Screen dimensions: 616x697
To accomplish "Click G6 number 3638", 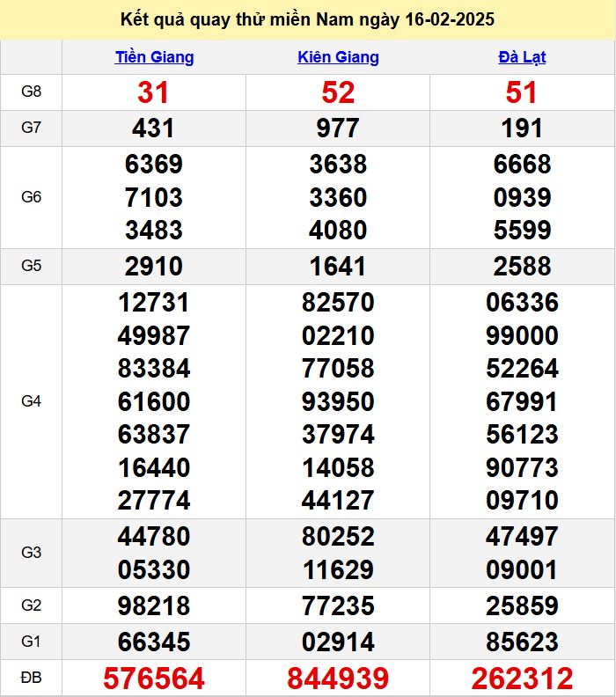I will (338, 164).
